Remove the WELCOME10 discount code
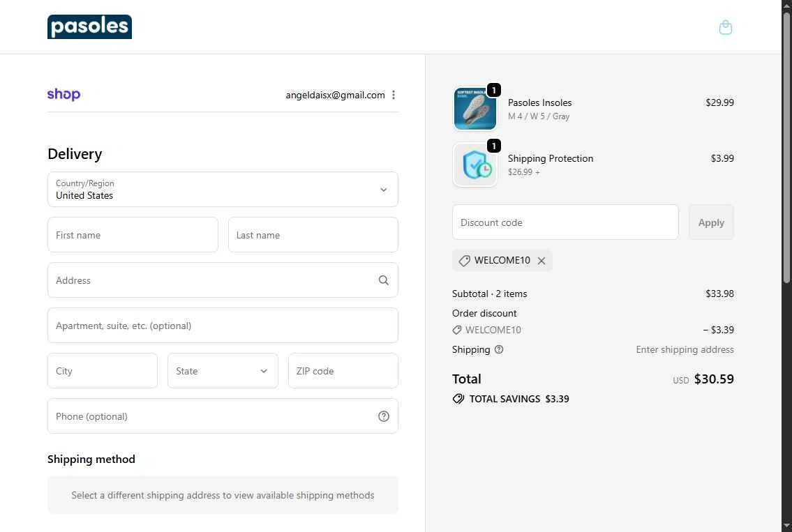This screenshot has height=532, width=792. pyautogui.click(x=541, y=261)
